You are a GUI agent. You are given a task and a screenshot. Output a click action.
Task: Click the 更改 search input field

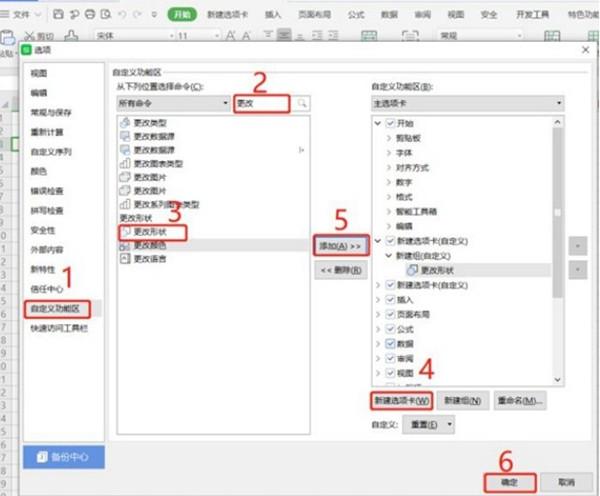click(x=260, y=103)
